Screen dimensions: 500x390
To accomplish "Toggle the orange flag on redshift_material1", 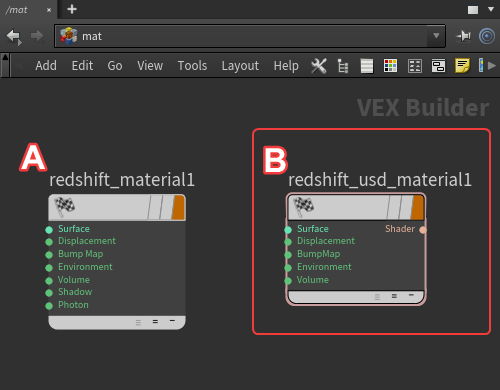I will [x=179, y=207].
